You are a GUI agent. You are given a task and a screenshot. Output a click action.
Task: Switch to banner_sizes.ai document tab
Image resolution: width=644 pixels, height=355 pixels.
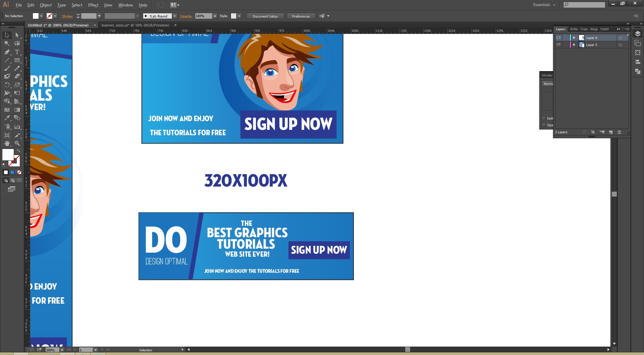click(x=135, y=25)
